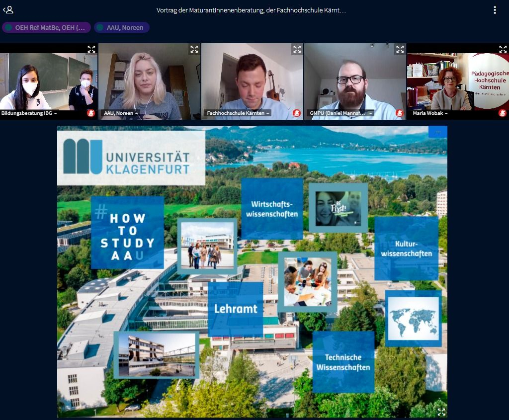Click the OEH Ref MatBe talking indicator

coord(47,27)
